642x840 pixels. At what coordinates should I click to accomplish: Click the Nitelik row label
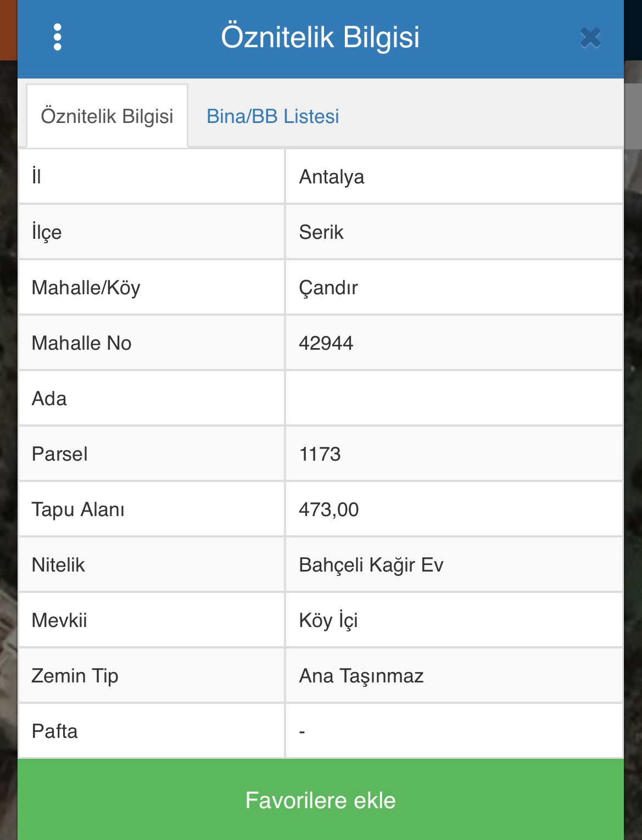[x=58, y=565]
